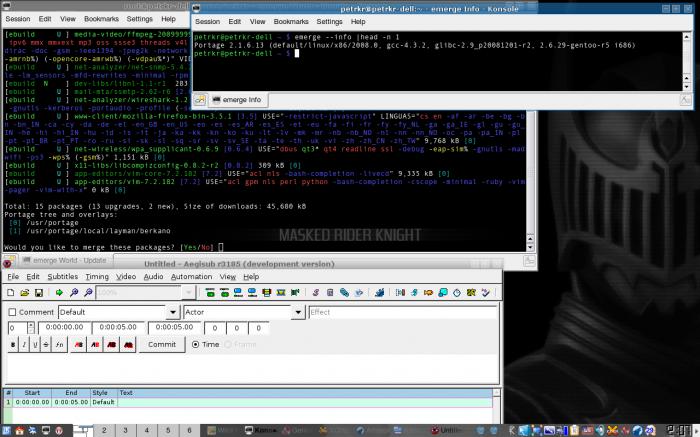This screenshot has height=437, width=700.
Task: Launch the Styling Assistant icon
Action: [x=414, y=292]
